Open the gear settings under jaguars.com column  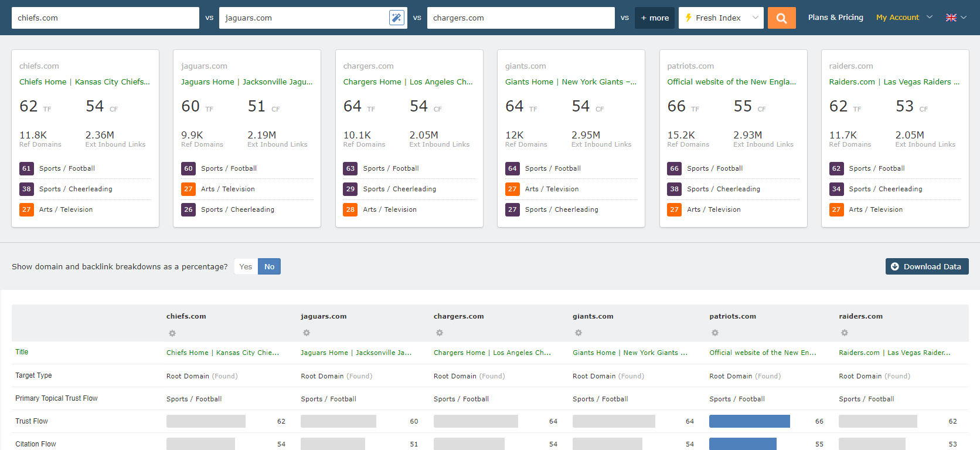[x=307, y=333]
